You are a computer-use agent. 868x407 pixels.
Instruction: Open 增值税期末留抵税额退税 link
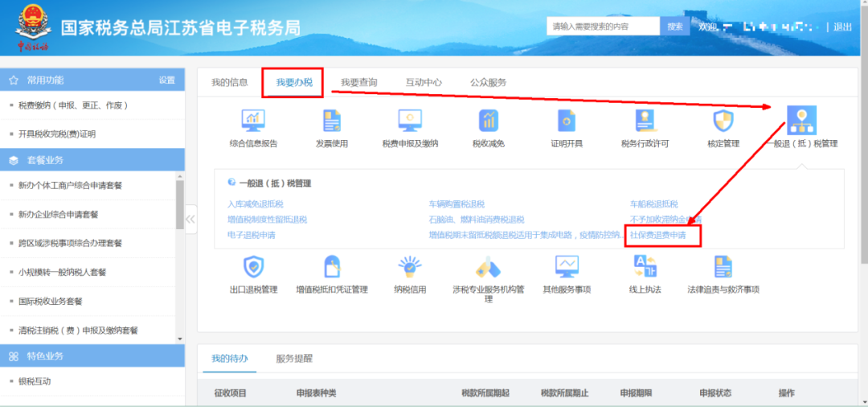[525, 236]
